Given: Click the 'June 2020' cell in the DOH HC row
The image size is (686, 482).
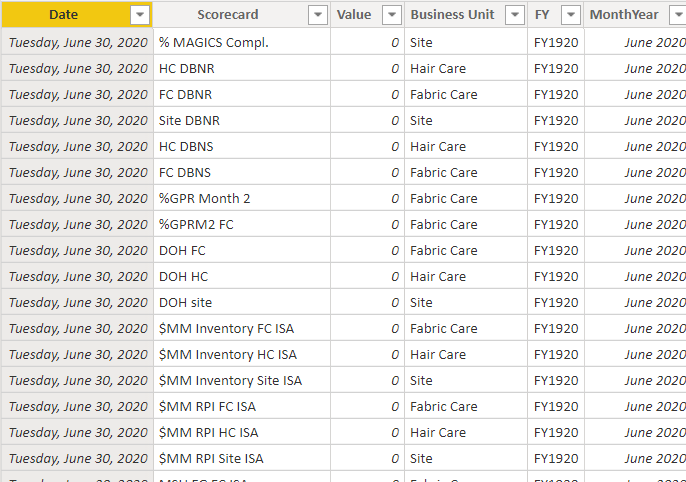Looking at the screenshot, I should click(635, 277).
